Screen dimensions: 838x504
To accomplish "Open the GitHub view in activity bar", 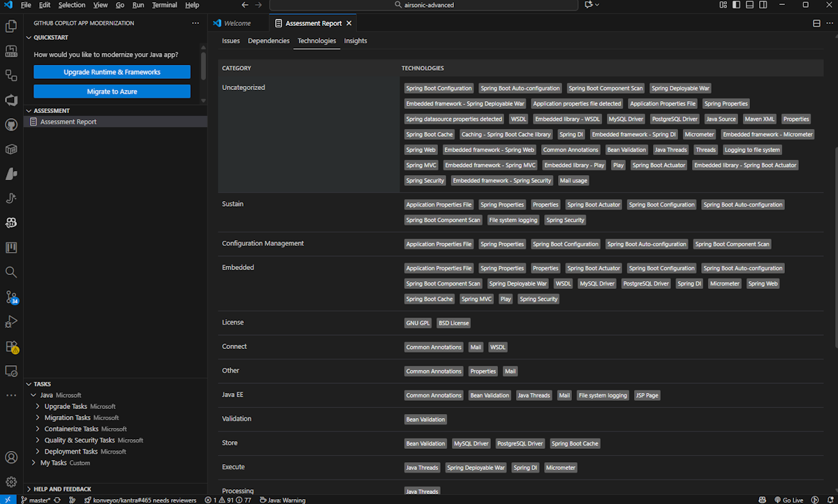I will [x=11, y=125].
